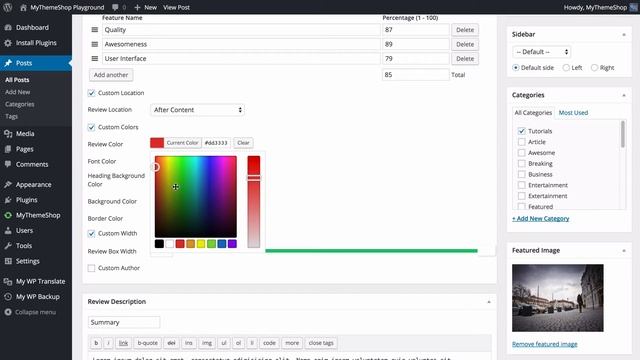Collapse the Review Description panel
Screen dimensions: 640x360
point(489,302)
